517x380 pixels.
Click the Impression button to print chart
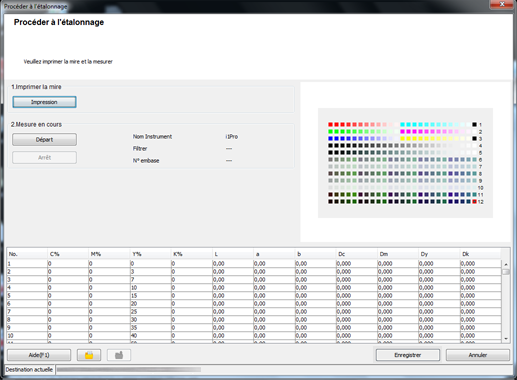click(44, 102)
